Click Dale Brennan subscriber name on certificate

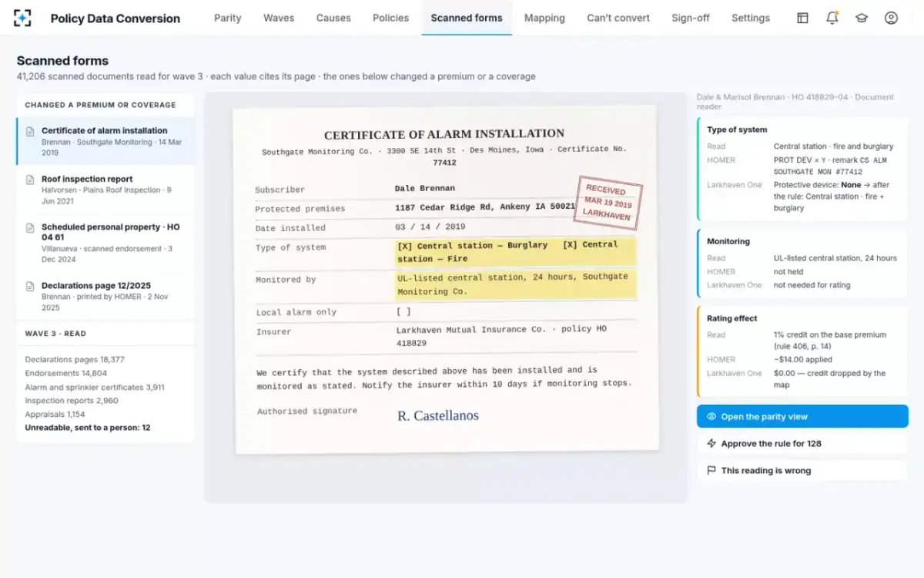coord(425,188)
